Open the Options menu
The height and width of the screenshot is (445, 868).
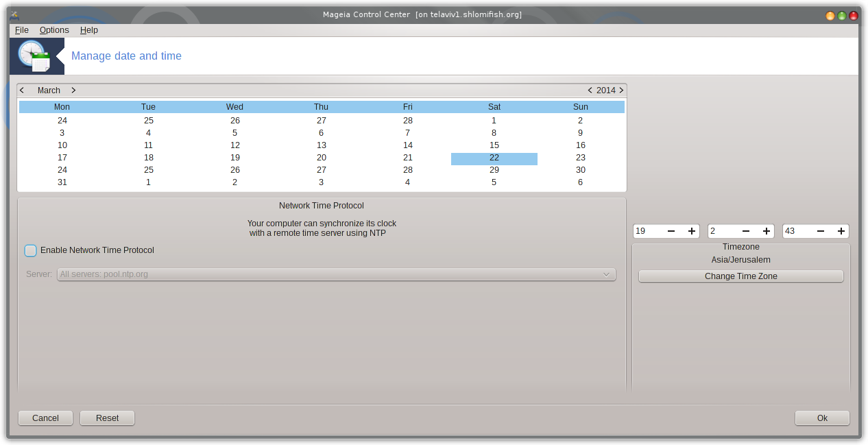click(x=54, y=30)
